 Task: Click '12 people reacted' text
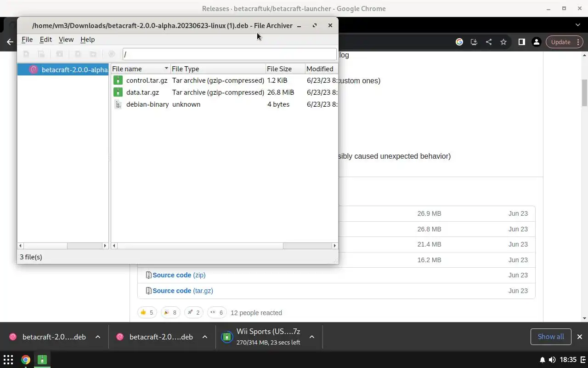tap(256, 313)
